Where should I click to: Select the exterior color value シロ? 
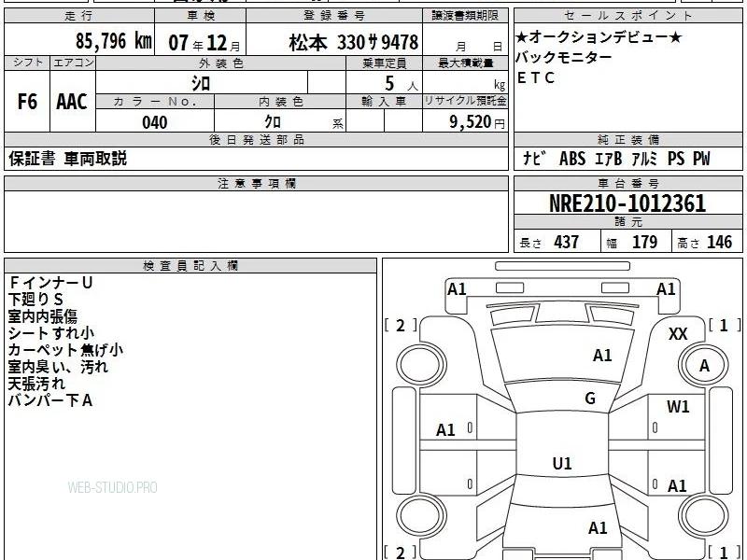pos(201,84)
